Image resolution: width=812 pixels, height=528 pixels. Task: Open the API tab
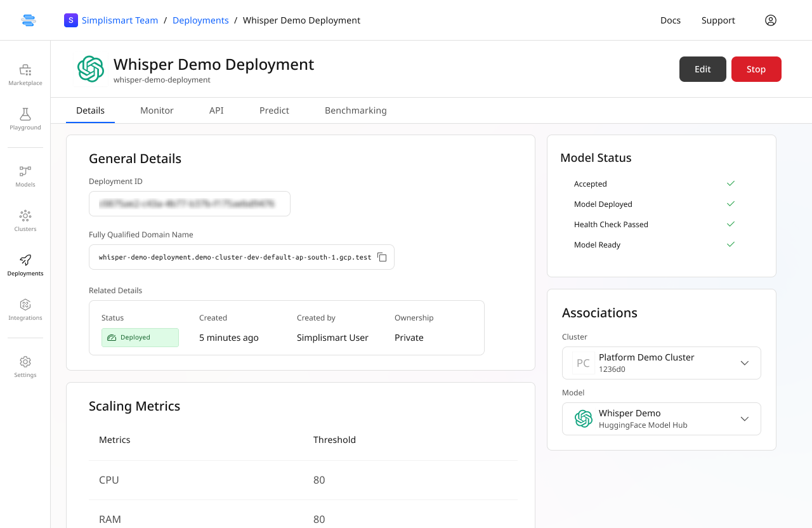(x=216, y=110)
